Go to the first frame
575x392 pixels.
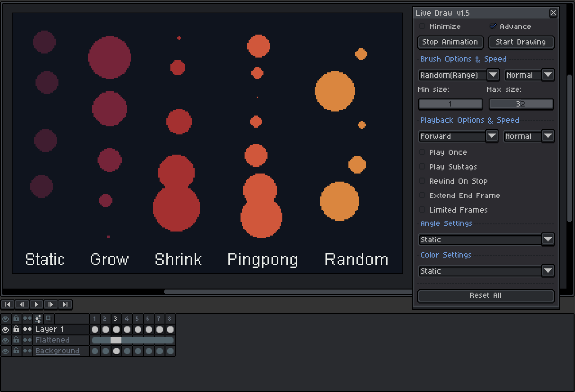(x=8, y=304)
